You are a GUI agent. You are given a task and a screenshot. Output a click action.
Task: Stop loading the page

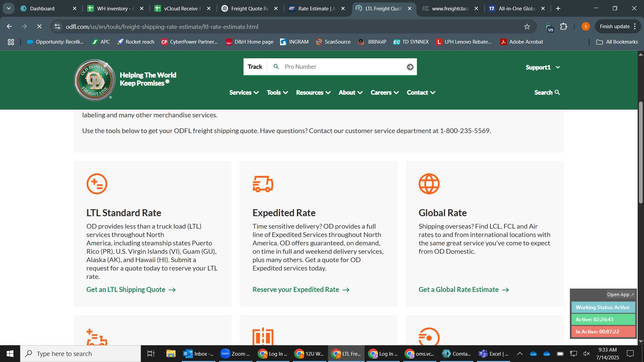click(x=39, y=26)
